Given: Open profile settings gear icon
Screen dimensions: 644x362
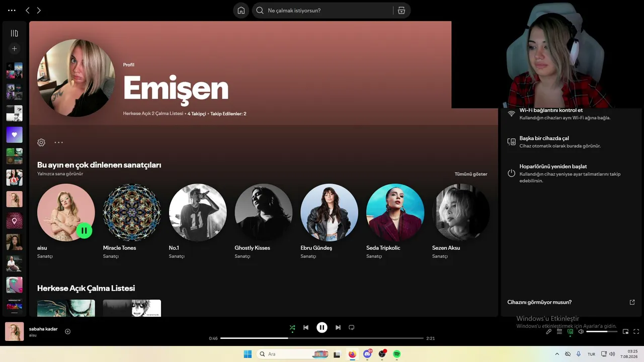Looking at the screenshot, I should 41,142.
